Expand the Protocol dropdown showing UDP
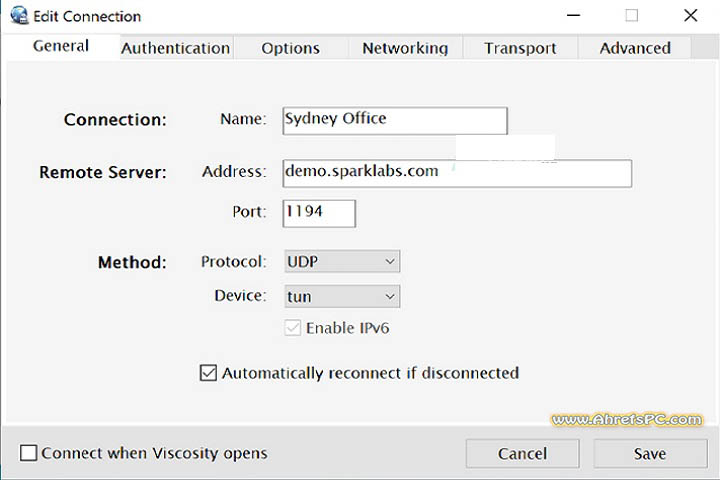720x480 pixels. (x=342, y=262)
